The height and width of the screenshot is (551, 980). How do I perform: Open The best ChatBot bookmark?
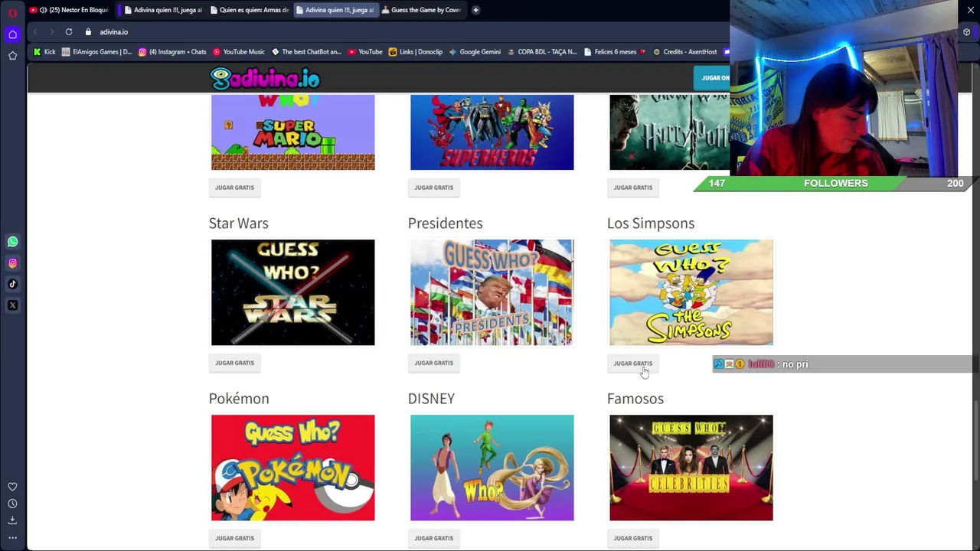tap(306, 52)
